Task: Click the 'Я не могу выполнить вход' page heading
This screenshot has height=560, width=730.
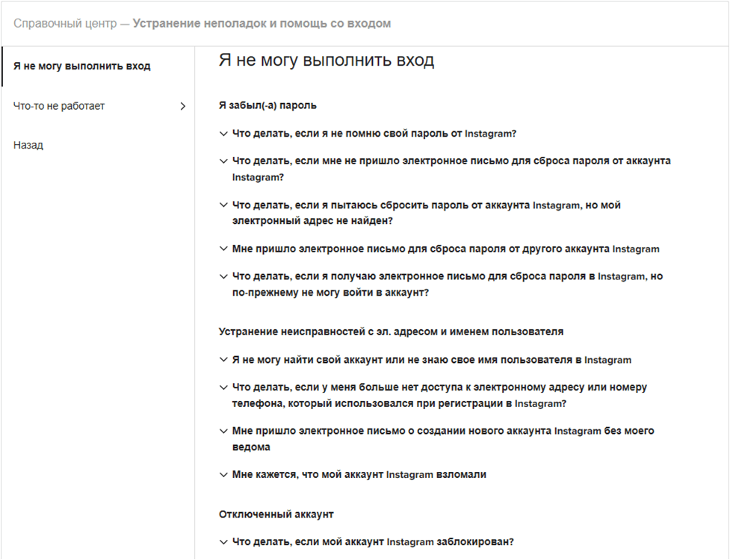Action: coord(327,60)
